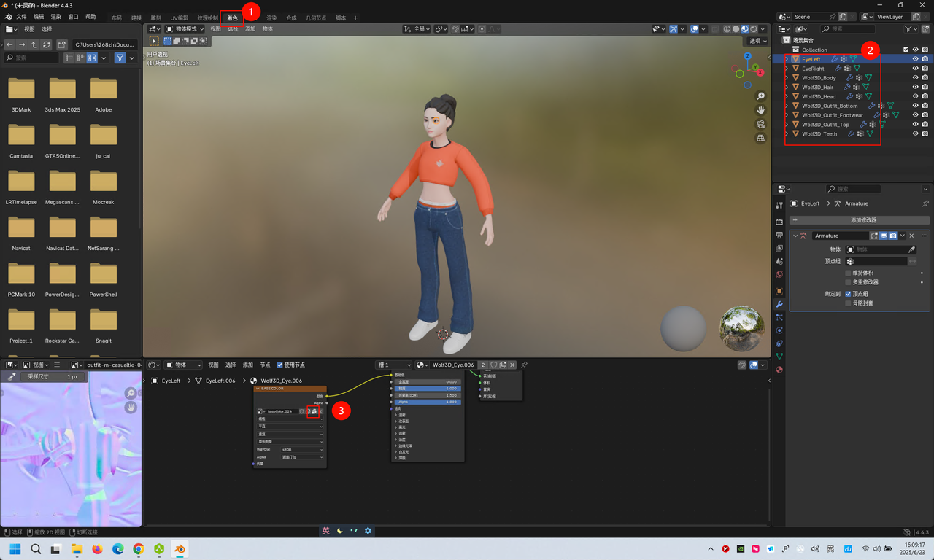Click the 添加修改器 button
934x560 pixels.
[x=853, y=219]
